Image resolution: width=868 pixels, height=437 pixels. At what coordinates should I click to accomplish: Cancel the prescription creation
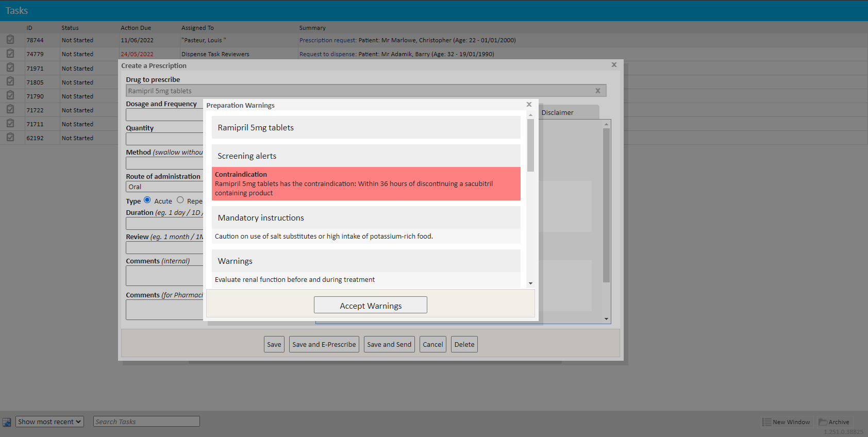[432, 344]
